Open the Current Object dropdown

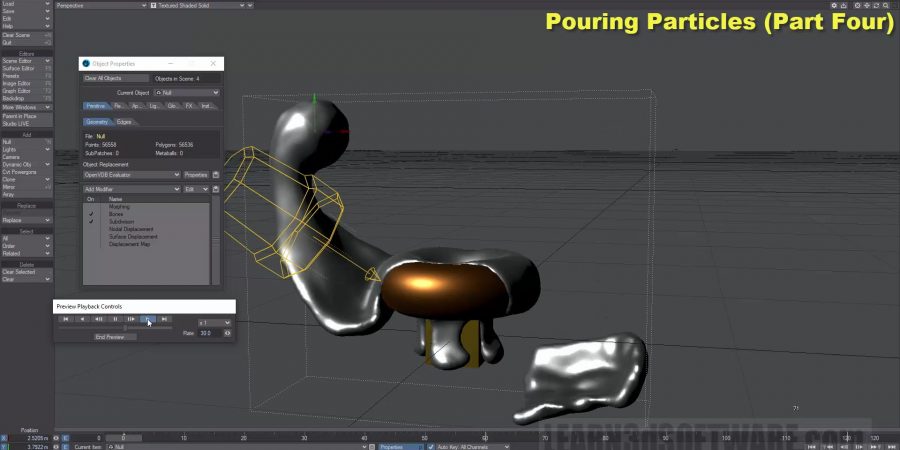186,93
